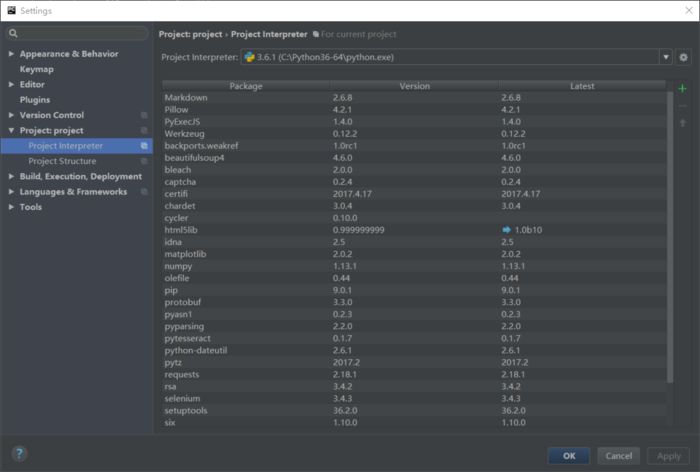Viewport: 700px width, 472px height.
Task: Select the pytesseract package row
Action: pyautogui.click(x=414, y=338)
